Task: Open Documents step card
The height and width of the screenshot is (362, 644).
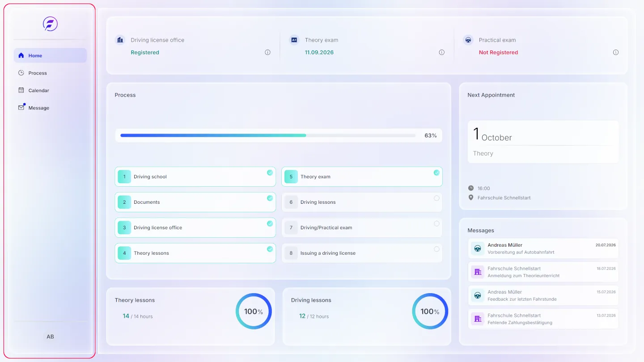Action: 195,202
